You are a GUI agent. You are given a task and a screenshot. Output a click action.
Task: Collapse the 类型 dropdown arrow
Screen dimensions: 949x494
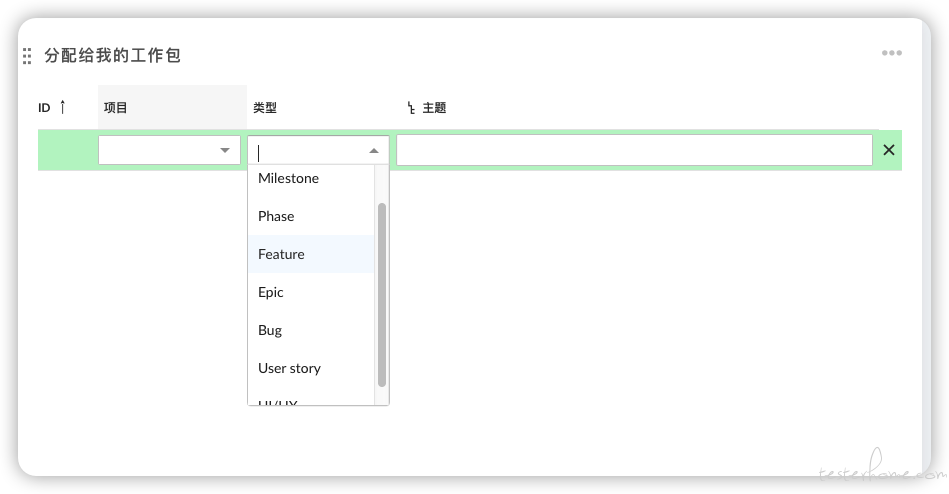pyautogui.click(x=374, y=151)
